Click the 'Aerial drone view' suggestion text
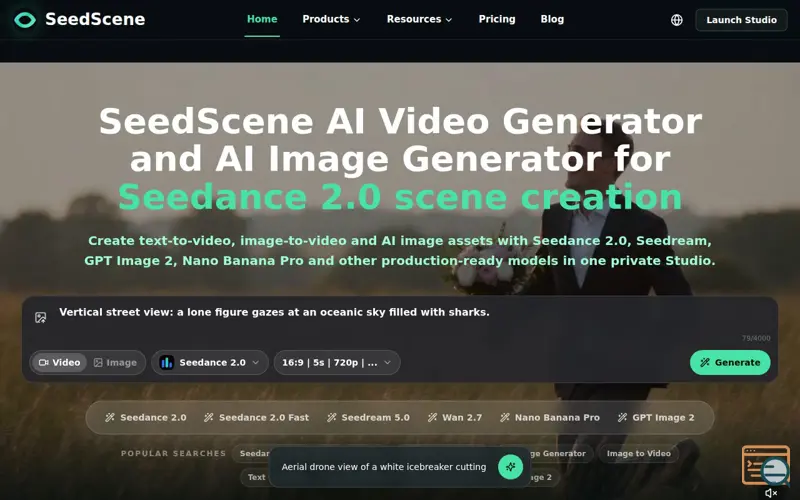Viewport: 800px width, 500px height. coord(384,467)
